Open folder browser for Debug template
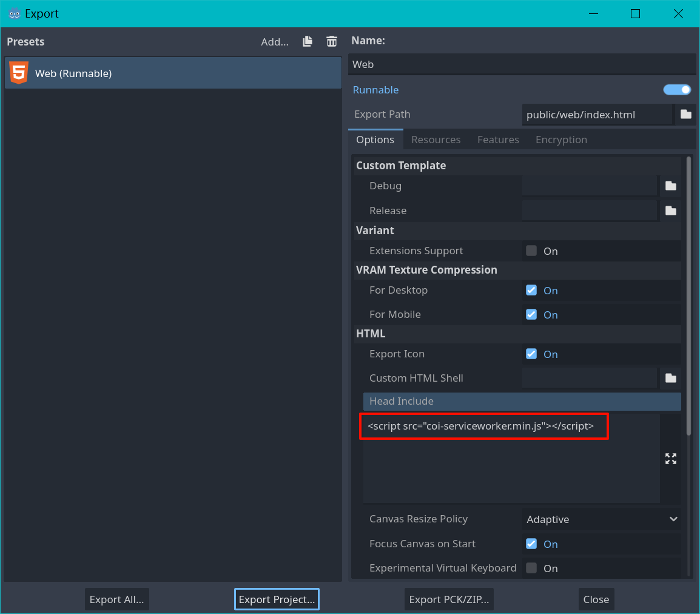The height and width of the screenshot is (614, 700). (x=670, y=186)
